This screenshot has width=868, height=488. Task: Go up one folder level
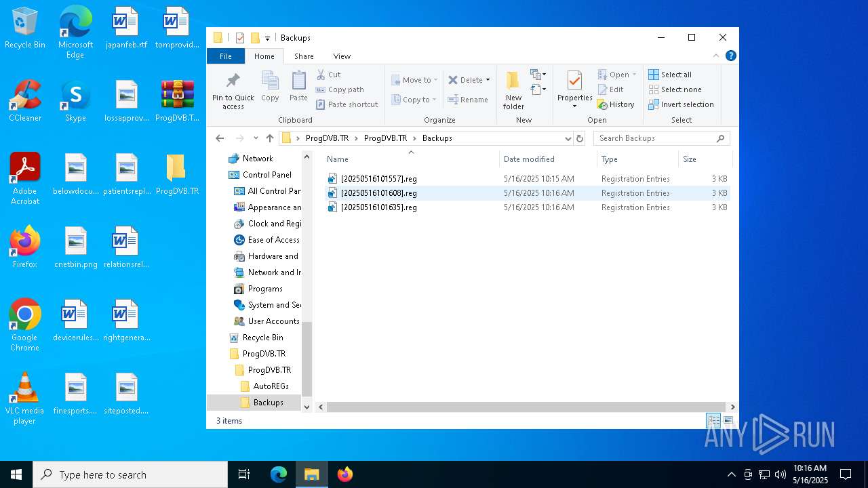270,138
